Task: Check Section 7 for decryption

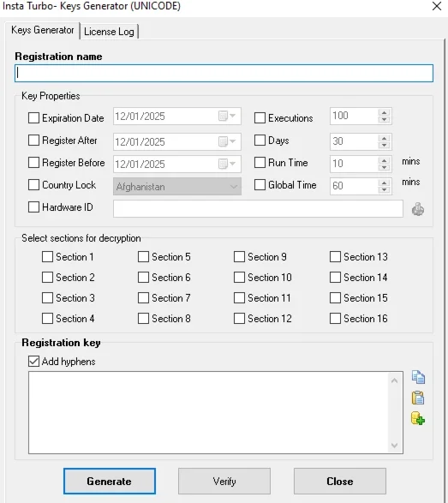Action: pos(143,298)
